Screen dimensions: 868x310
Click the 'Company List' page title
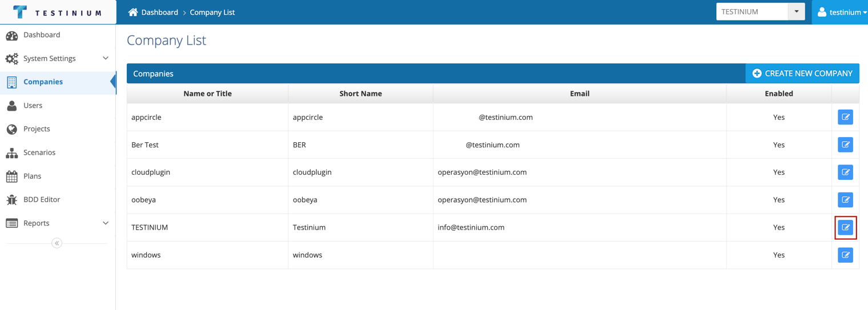pos(166,40)
